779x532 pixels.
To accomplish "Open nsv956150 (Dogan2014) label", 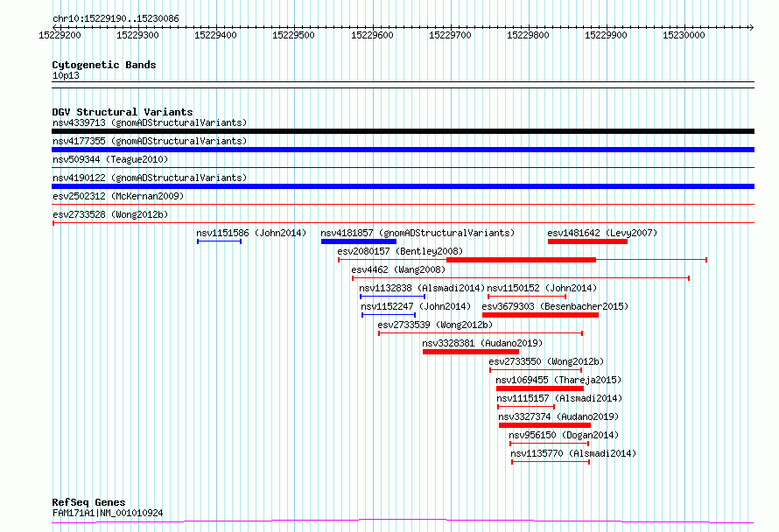I will (x=564, y=435).
